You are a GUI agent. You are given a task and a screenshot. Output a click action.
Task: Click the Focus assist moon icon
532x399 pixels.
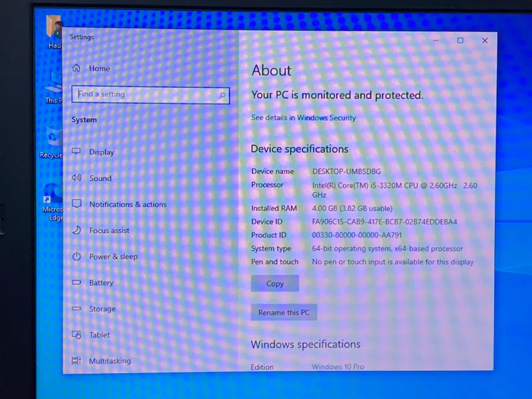pyautogui.click(x=77, y=230)
